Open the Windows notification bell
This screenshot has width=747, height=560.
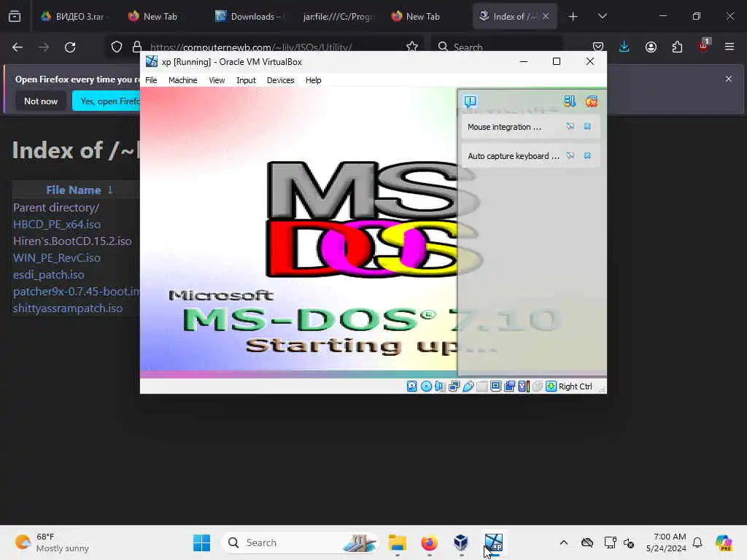[697, 542]
